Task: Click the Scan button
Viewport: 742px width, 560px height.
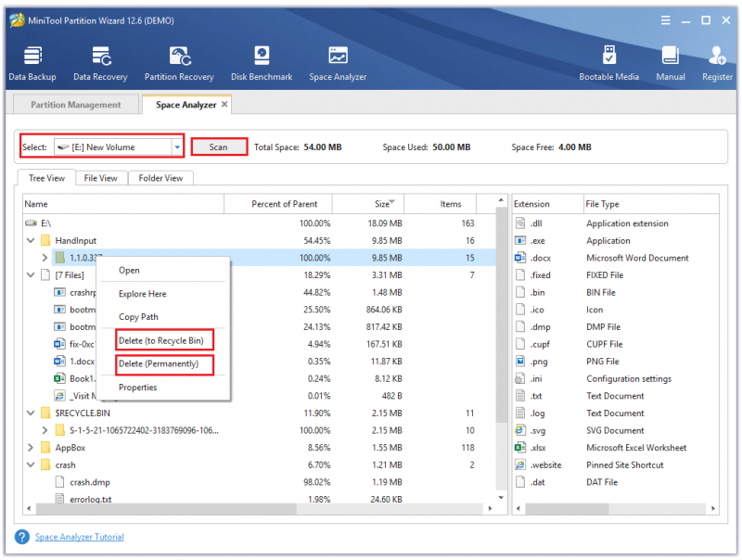Action: (219, 147)
